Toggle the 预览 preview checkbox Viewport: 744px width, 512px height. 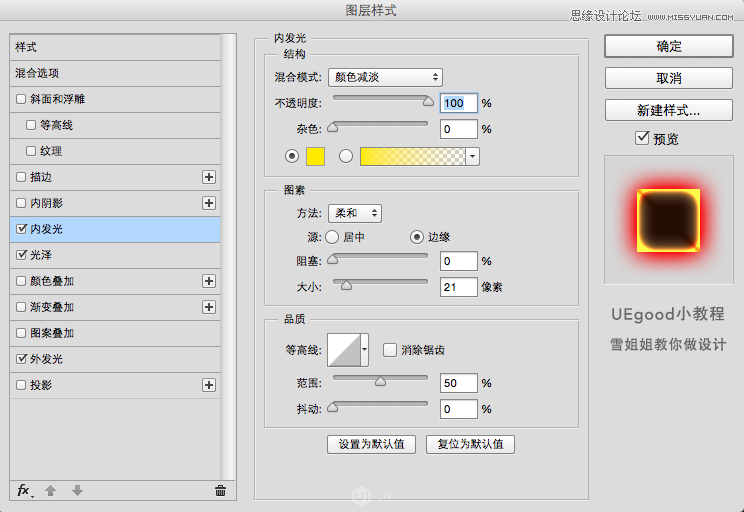point(642,138)
